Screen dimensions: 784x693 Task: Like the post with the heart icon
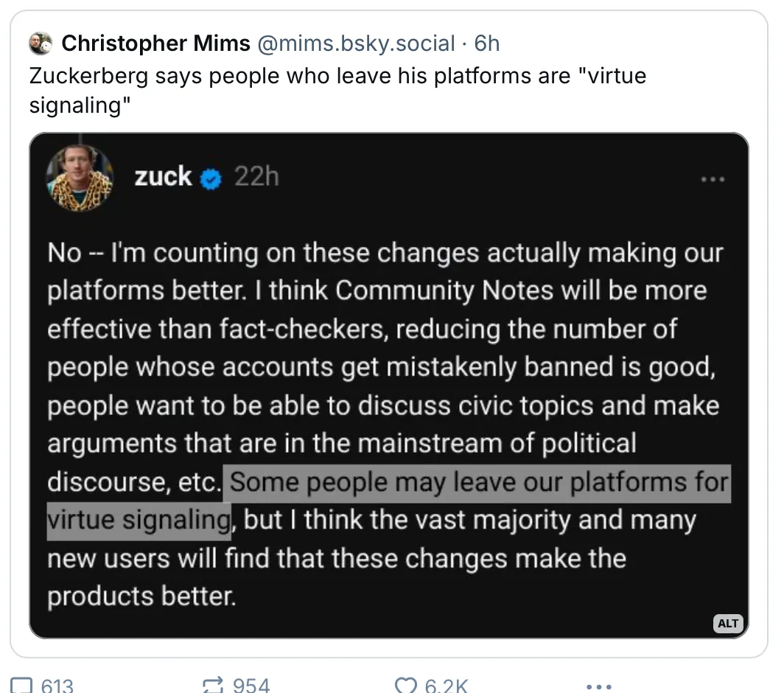[405, 686]
